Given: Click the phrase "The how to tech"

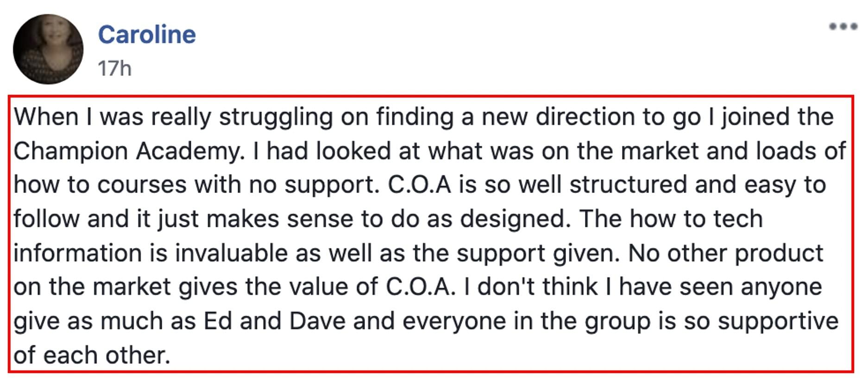Looking at the screenshot, I should click(671, 218).
